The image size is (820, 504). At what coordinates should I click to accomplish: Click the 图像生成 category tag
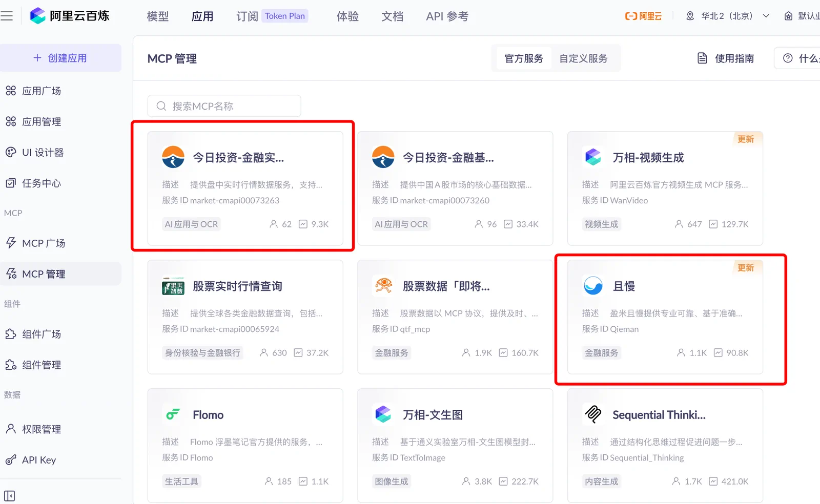pos(392,481)
